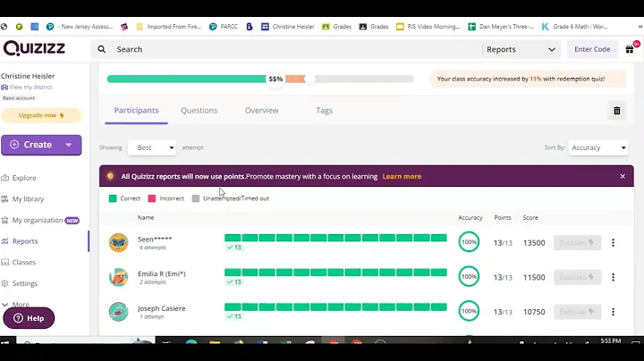Switch to Participants tab
Screen dimensions: 644x361
pos(136,111)
